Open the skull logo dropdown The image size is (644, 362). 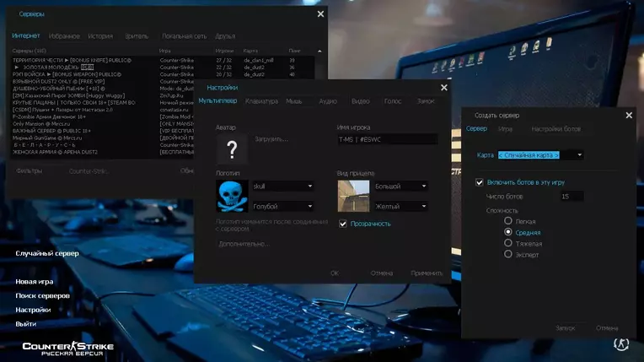pos(283,186)
